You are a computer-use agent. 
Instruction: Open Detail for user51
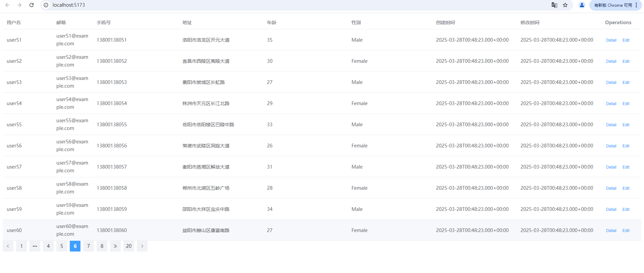click(x=611, y=40)
